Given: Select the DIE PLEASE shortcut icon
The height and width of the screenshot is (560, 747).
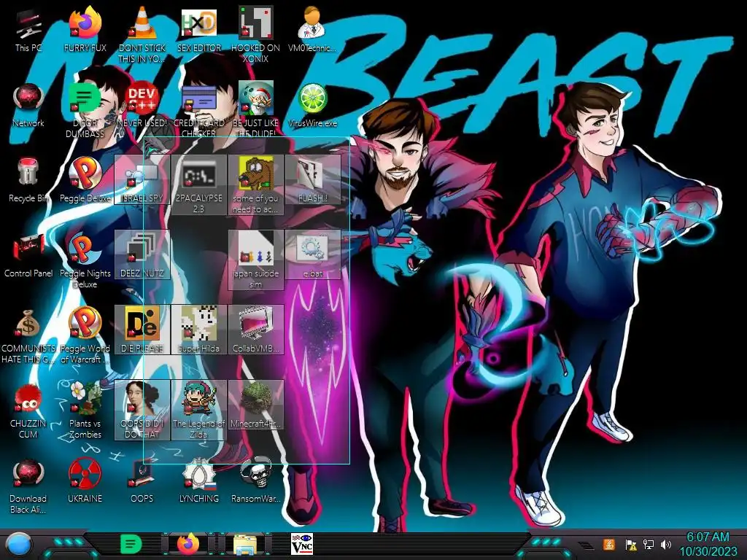Looking at the screenshot, I should [x=142, y=330].
